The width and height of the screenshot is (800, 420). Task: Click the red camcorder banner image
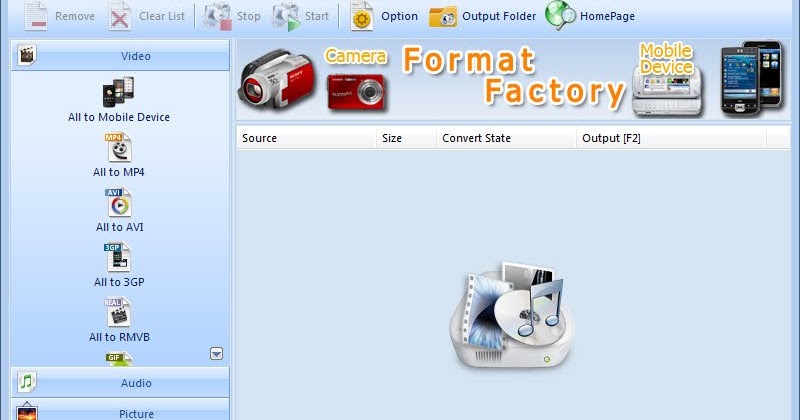277,80
